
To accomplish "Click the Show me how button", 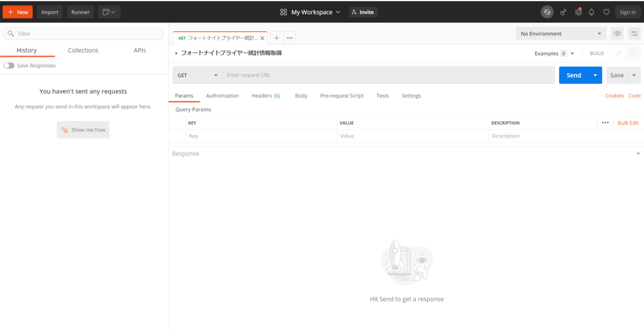I will click(83, 129).
